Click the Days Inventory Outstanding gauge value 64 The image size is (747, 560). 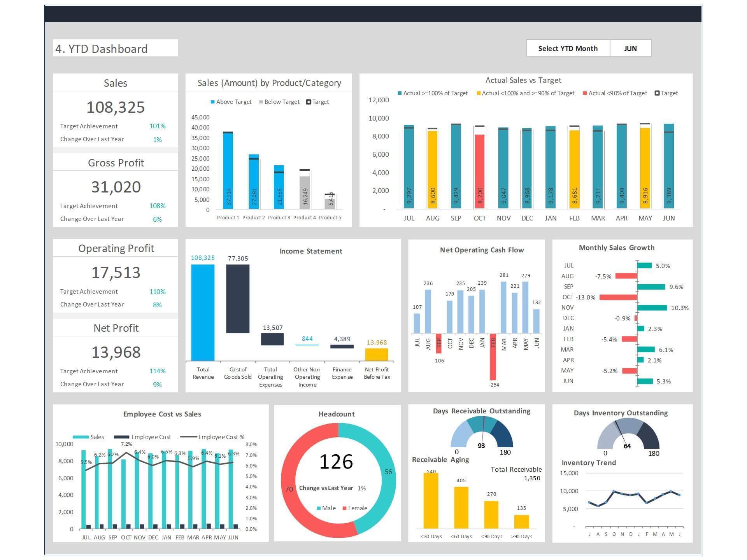tap(627, 446)
